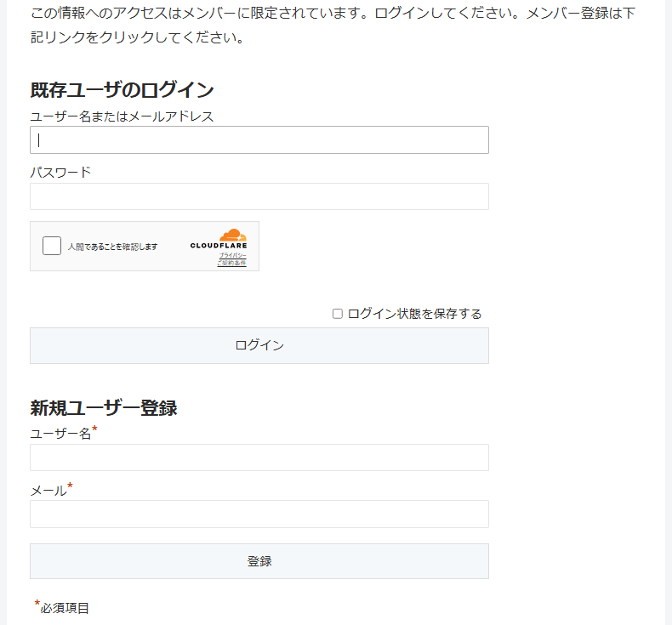
Task: Click the Cloudflare cloud logo
Action: click(232, 235)
